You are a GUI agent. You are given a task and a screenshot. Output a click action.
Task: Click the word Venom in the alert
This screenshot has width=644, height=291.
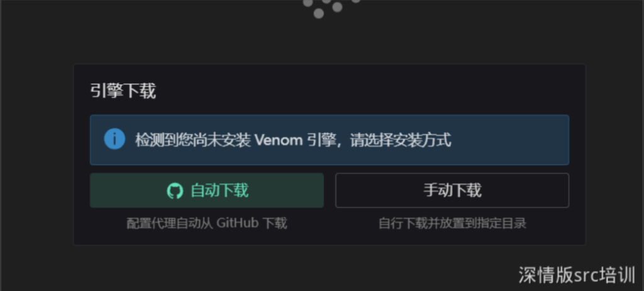279,140
